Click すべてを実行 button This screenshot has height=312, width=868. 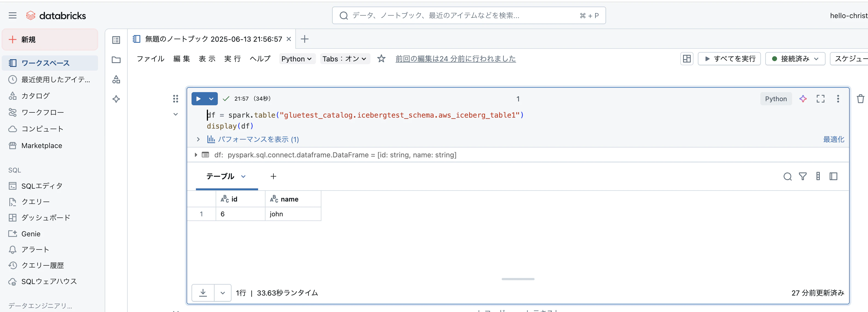729,59
